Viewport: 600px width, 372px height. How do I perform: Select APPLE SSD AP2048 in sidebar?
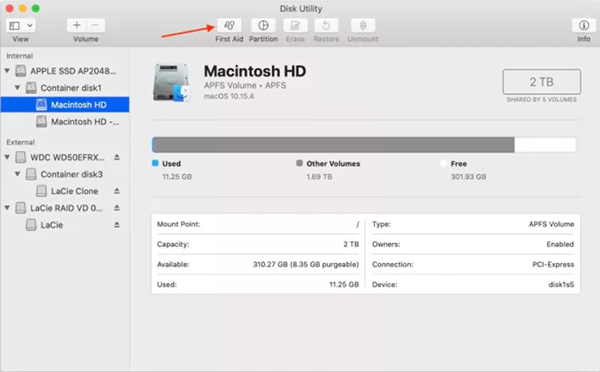click(x=65, y=71)
